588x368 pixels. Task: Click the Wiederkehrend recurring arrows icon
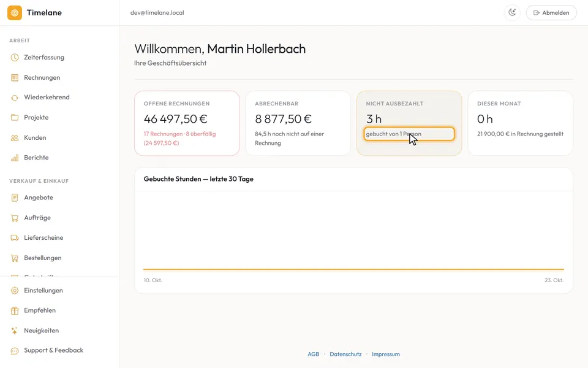click(x=15, y=98)
